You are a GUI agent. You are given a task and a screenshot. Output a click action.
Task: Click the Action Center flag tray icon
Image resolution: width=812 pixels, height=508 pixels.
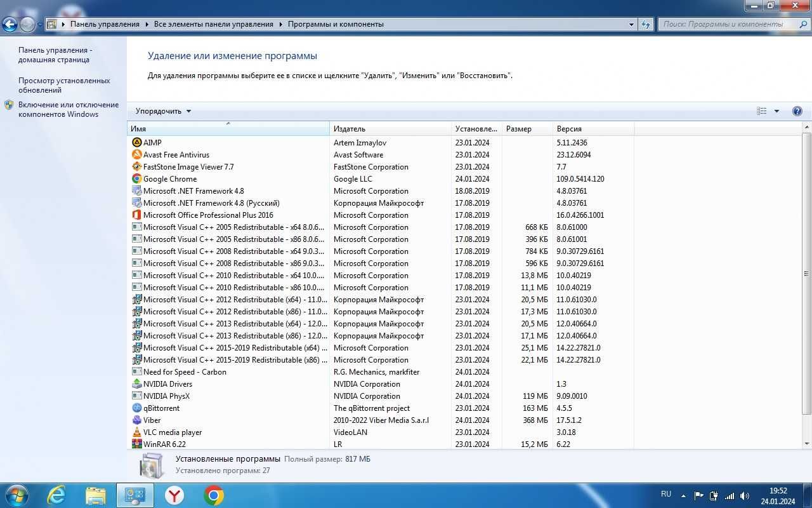click(698, 495)
